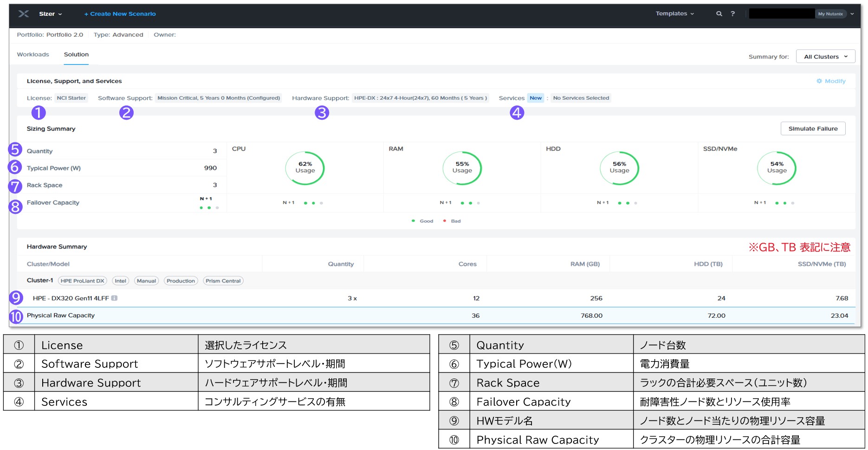The image size is (868, 450).
Task: Click the SSD/NVMe (TB) column header
Action: (x=822, y=264)
